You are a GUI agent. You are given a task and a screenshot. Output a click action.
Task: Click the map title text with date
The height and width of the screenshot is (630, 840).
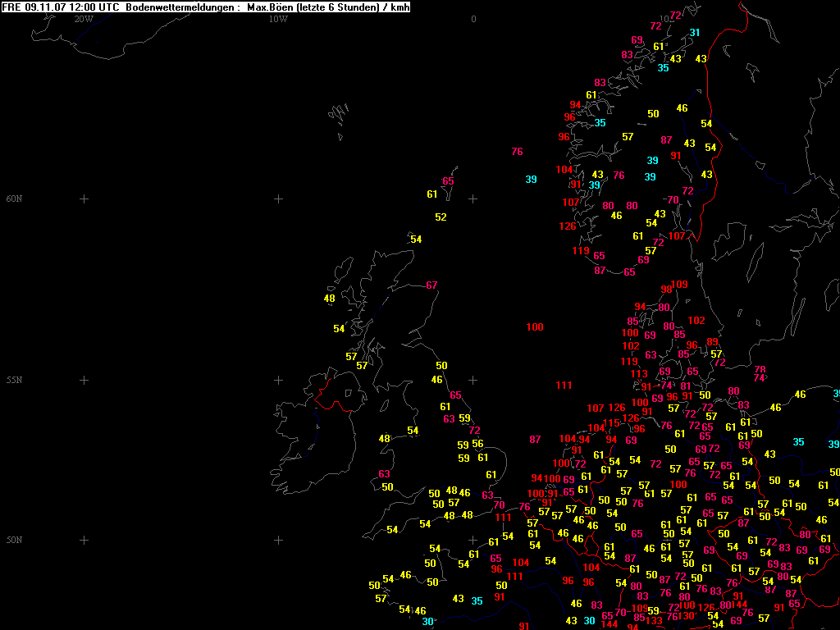click(62, 7)
